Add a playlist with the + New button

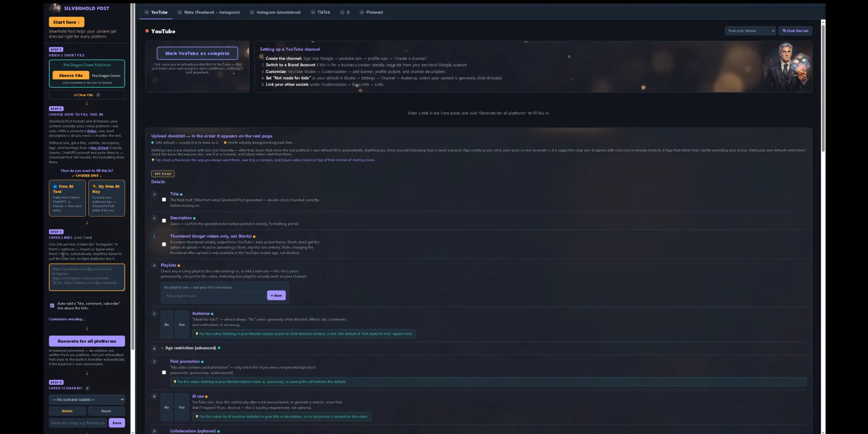point(276,295)
